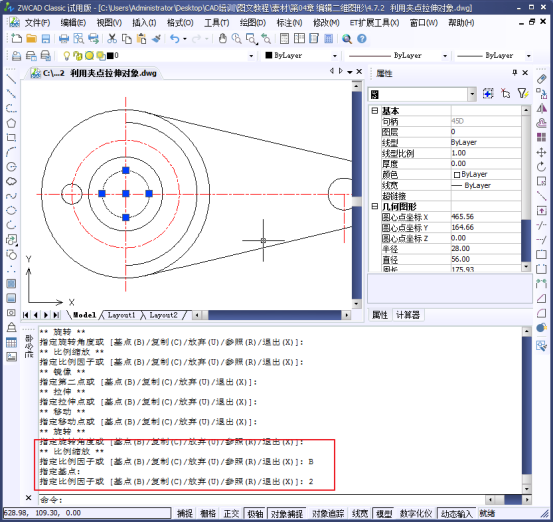Viewport: 553px width, 522px height.
Task: Switch to the Layout1 tab
Action: pos(121,315)
